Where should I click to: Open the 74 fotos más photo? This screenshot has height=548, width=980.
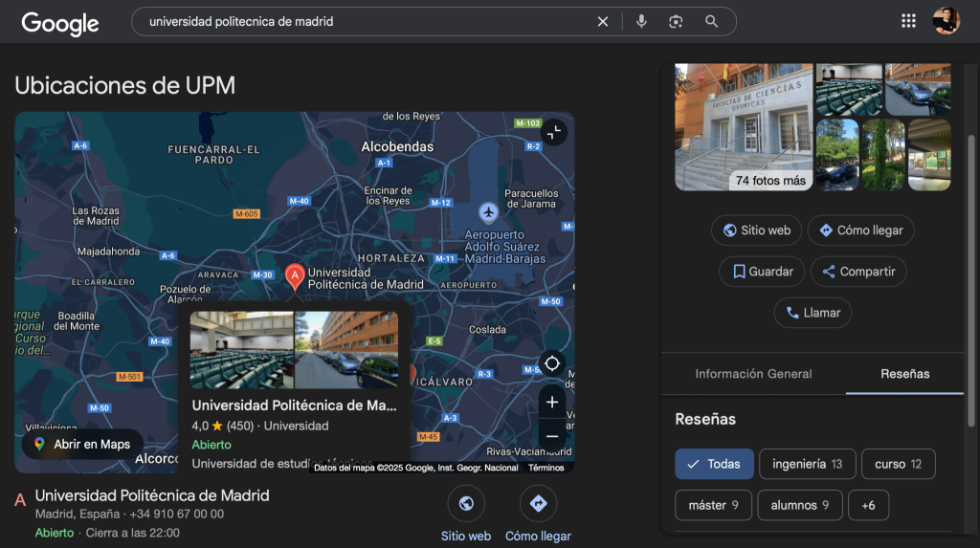pos(744,127)
